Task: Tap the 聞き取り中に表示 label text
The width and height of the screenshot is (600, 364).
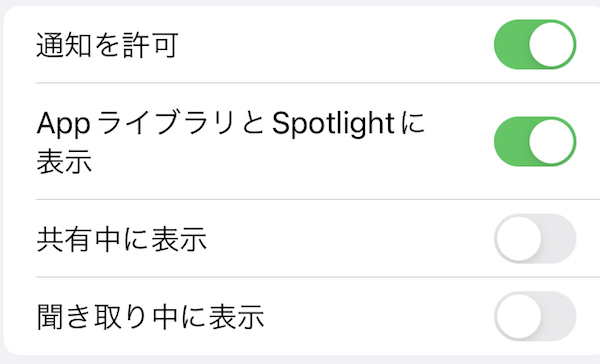Action: pyautogui.click(x=150, y=317)
